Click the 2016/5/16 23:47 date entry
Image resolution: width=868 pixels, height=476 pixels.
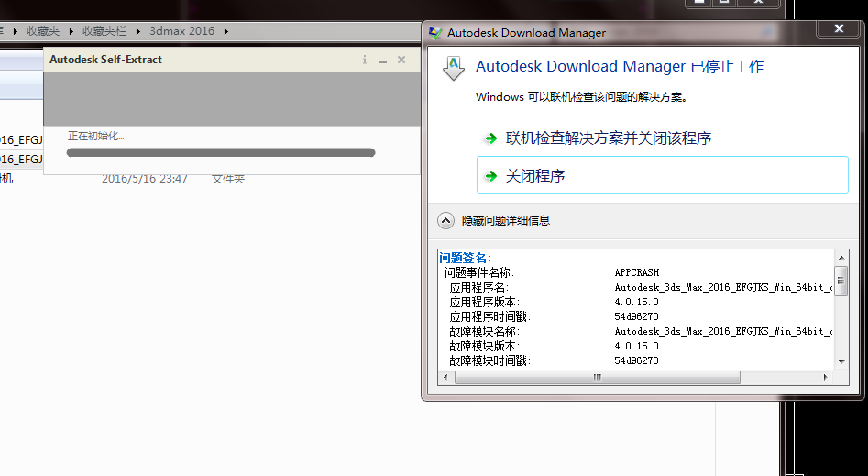coord(145,179)
